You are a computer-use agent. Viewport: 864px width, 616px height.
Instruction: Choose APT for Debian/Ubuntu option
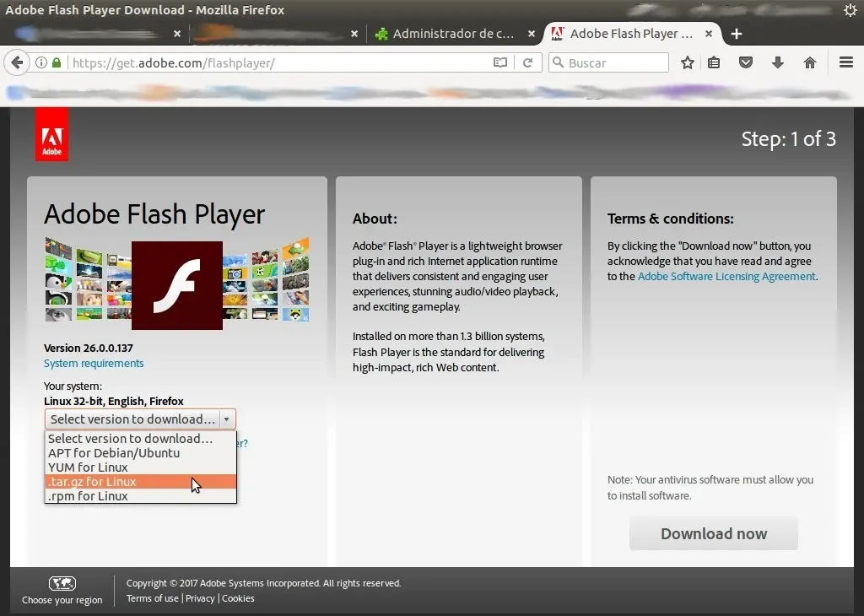(141, 453)
